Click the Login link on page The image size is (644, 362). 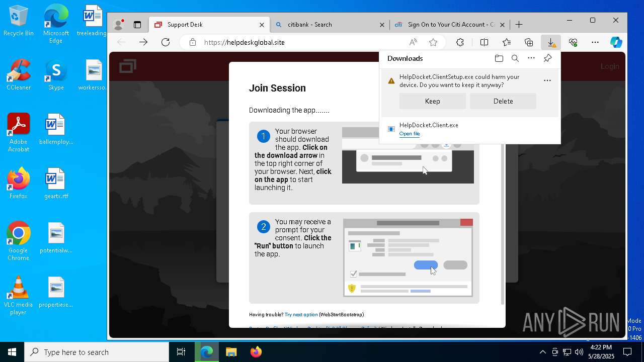[610, 66]
